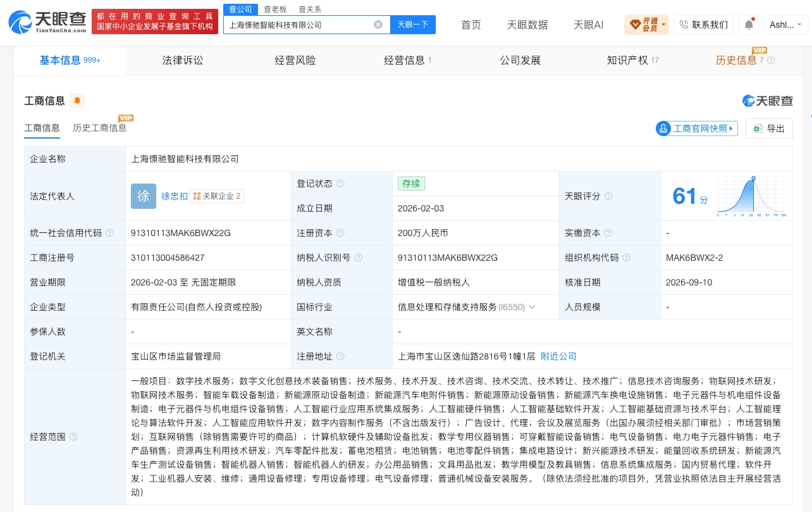Open the 知识产权 tab

(633, 60)
